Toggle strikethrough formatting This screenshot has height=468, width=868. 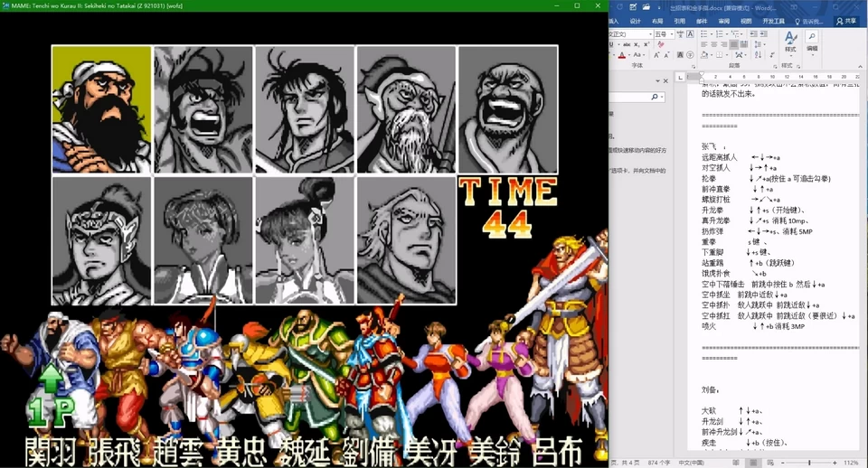tap(627, 44)
